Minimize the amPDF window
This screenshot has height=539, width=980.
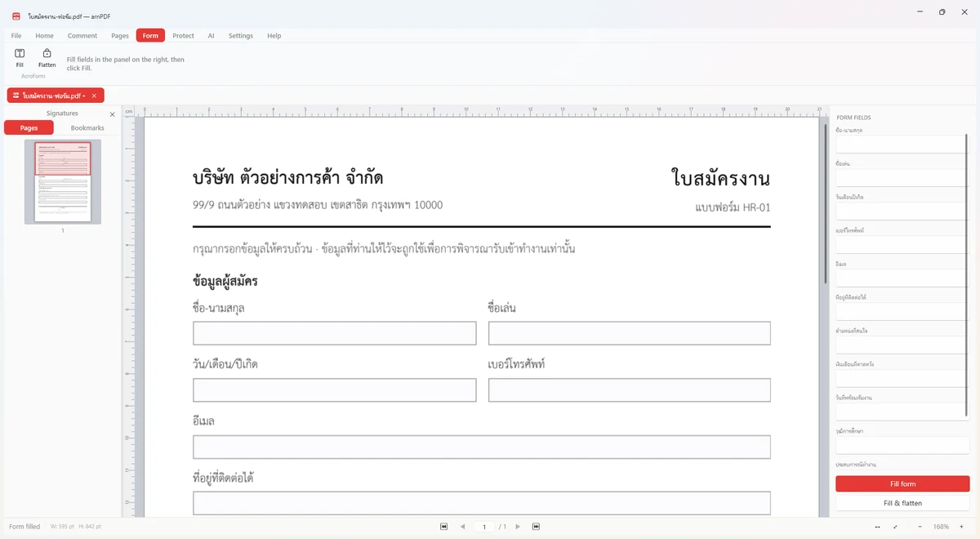(x=919, y=12)
